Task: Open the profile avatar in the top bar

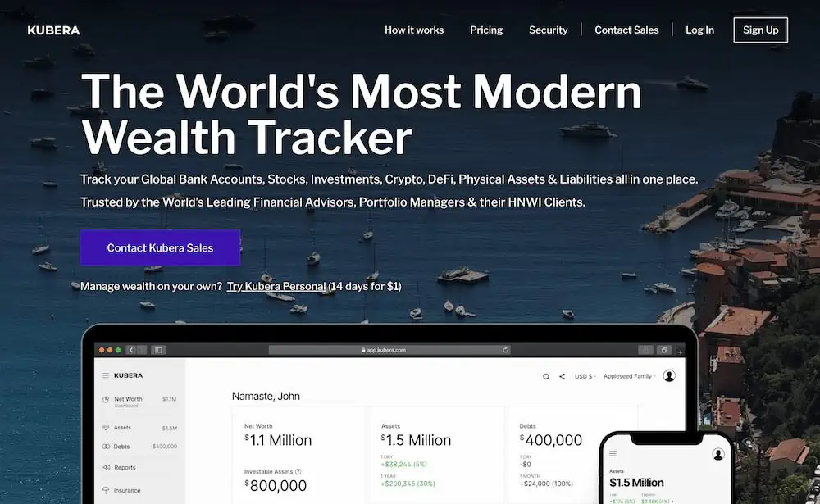Action: click(669, 375)
